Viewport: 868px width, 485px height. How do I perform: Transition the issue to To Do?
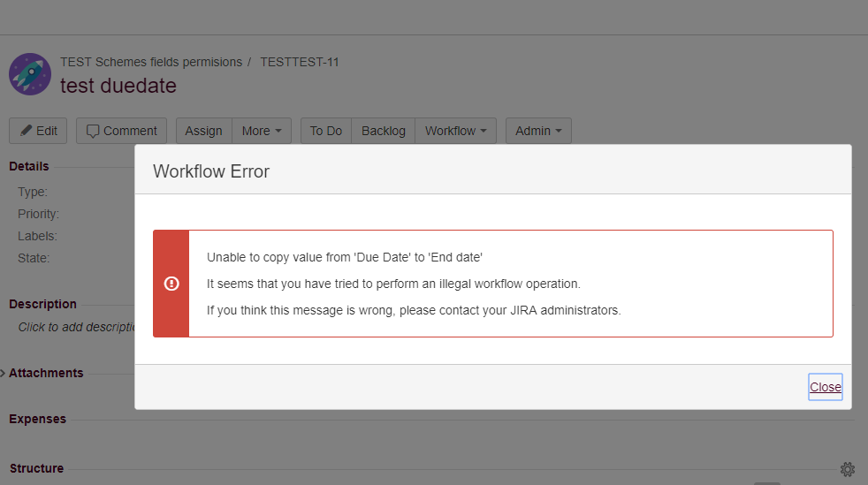326,131
